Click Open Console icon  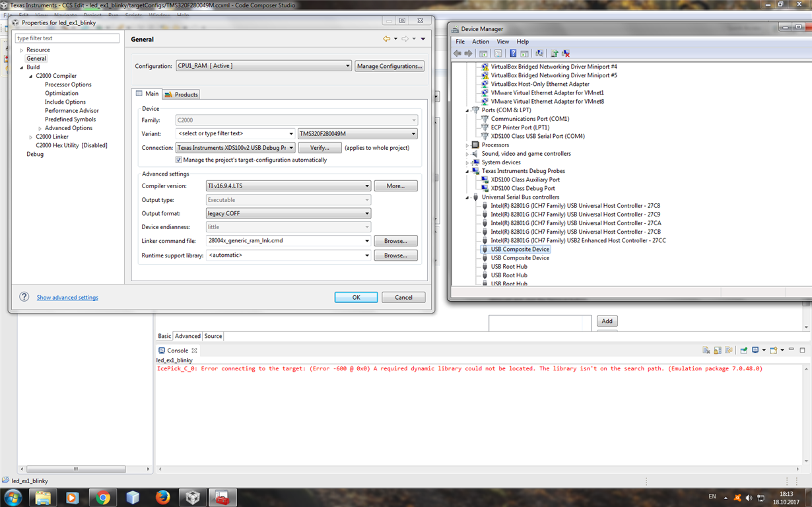point(774,351)
